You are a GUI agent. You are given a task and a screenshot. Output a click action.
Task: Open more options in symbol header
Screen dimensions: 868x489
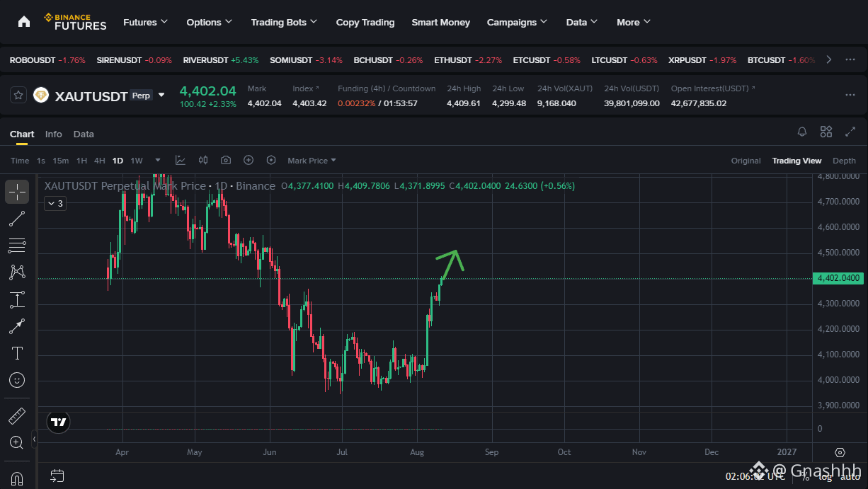[x=850, y=95]
